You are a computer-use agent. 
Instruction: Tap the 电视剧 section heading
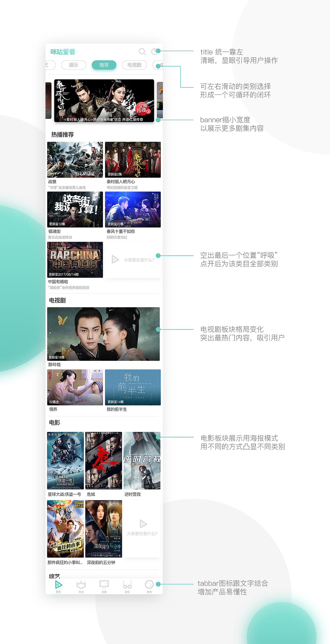click(x=57, y=300)
